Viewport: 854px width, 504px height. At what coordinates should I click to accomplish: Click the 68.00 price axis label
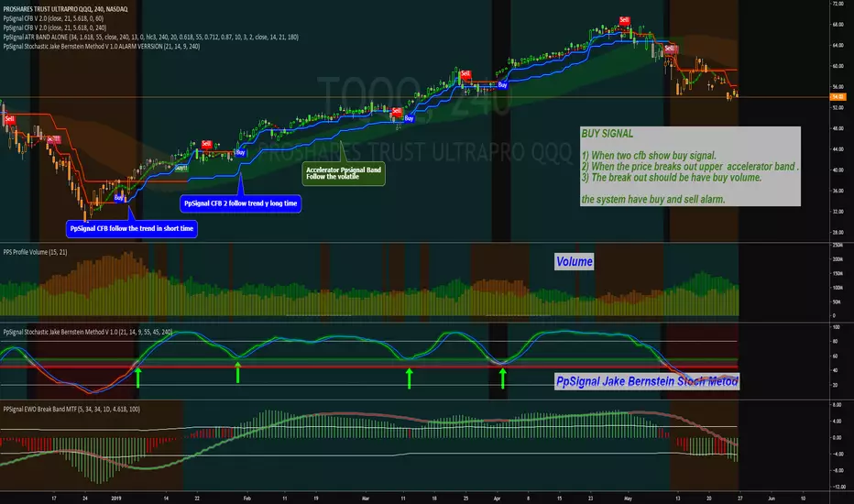click(838, 25)
